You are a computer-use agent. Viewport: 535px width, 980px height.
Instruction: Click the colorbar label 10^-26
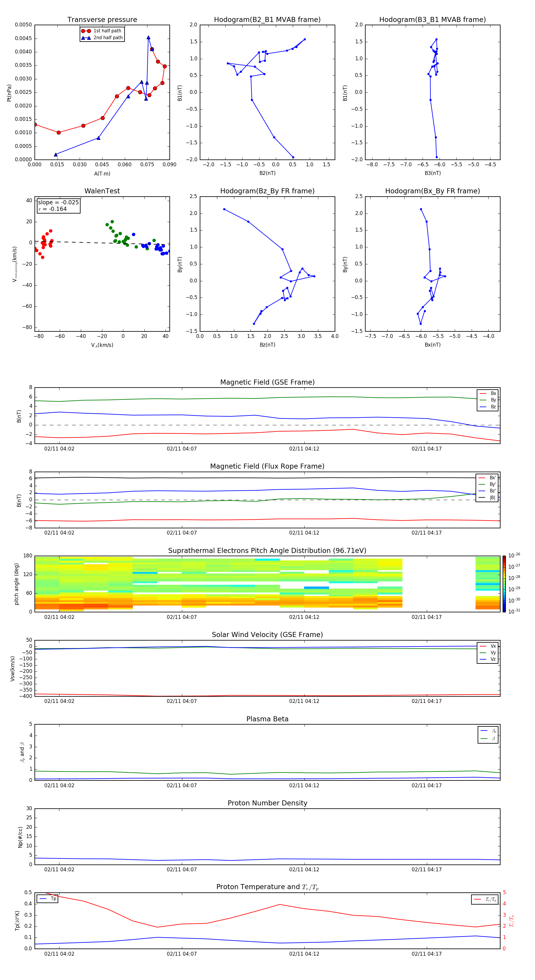click(x=514, y=555)
